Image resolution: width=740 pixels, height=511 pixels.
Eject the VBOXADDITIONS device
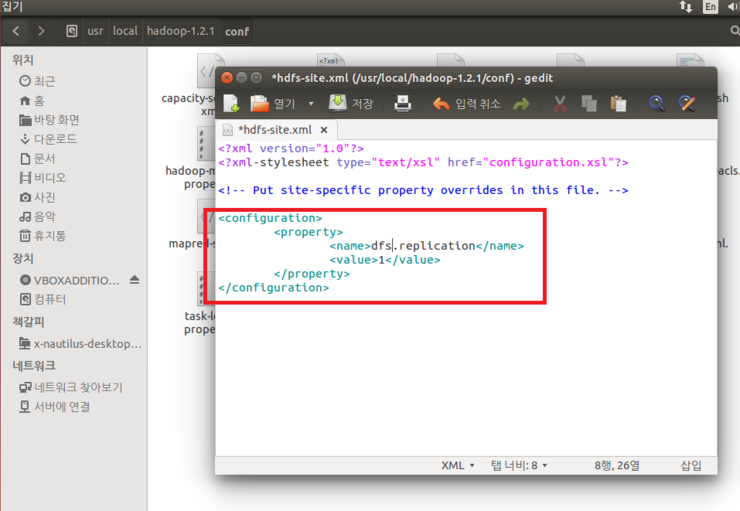pyautogui.click(x=135, y=279)
